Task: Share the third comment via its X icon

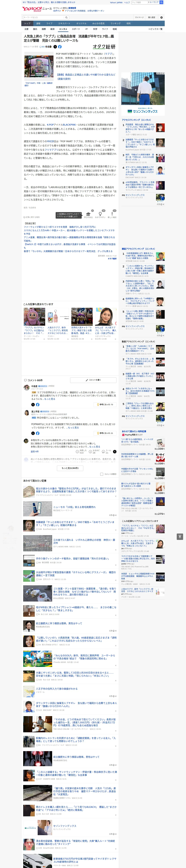Action: pyautogui.click(x=115, y=452)
